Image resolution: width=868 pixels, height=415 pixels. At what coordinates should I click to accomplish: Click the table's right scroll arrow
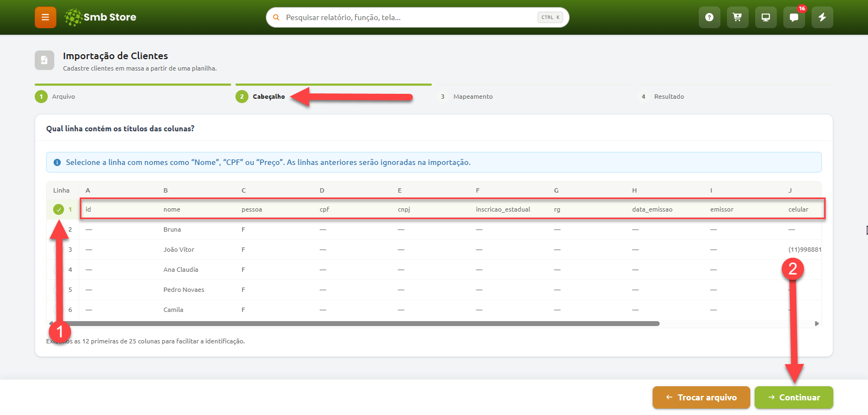[816, 323]
